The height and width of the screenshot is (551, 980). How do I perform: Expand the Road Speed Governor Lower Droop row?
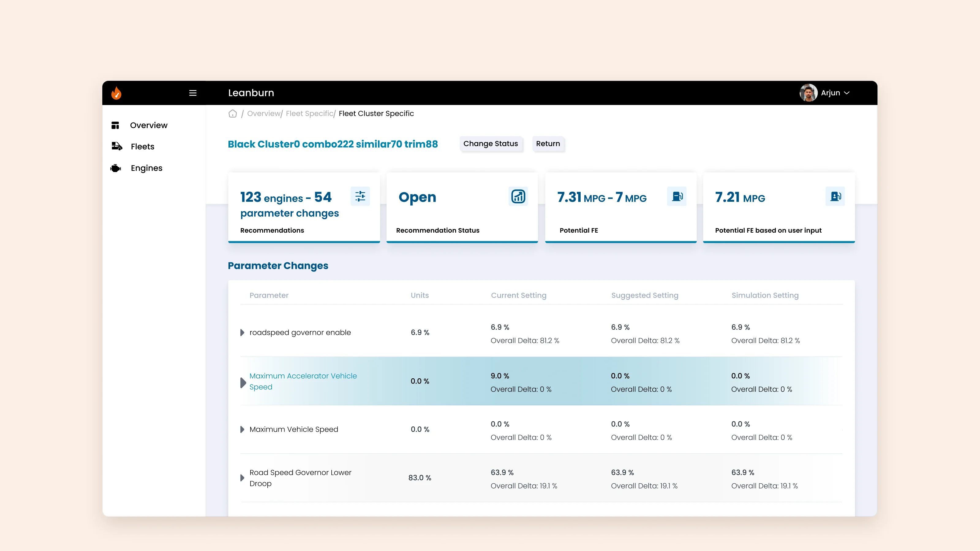point(242,478)
